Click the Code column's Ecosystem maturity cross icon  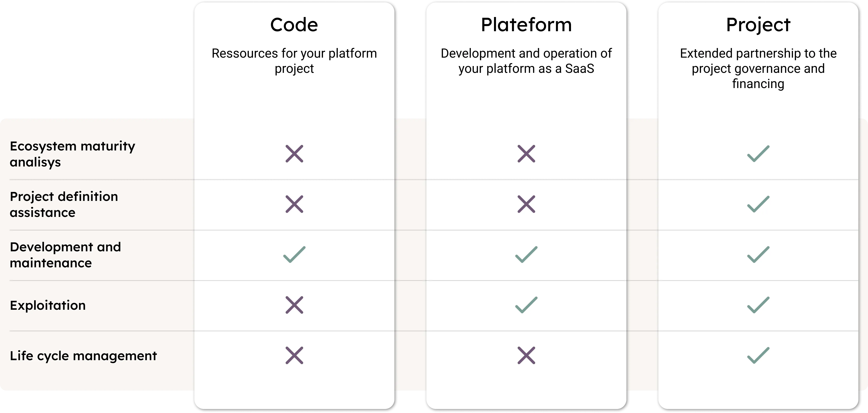tap(294, 154)
